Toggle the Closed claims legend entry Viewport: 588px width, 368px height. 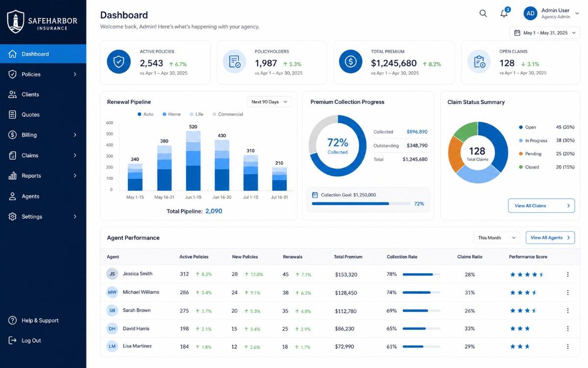click(x=546, y=167)
